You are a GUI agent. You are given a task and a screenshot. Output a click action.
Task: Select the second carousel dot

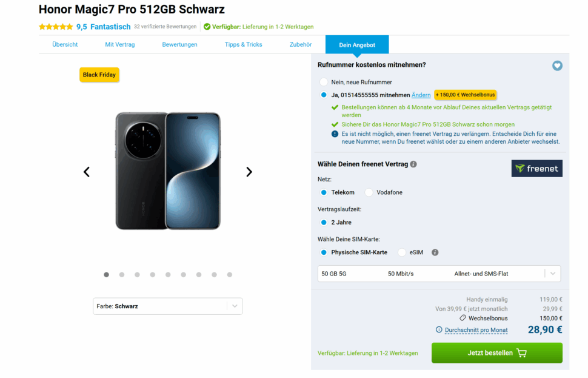[121, 274]
